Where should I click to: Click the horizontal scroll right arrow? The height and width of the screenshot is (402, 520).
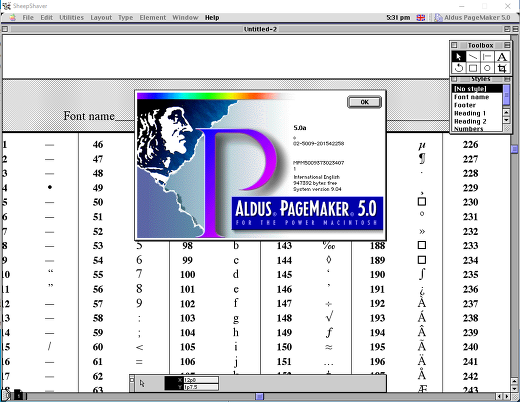click(507, 396)
